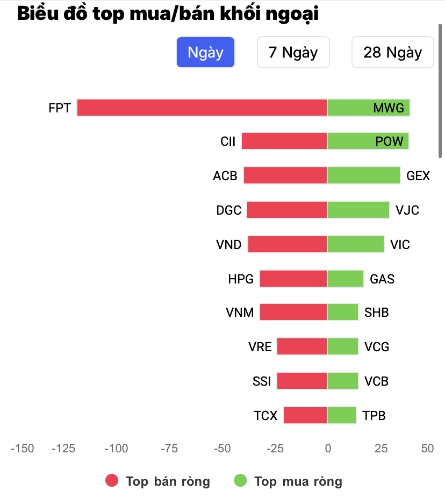The width and height of the screenshot is (445, 504).
Task: Click the green GAS bar
Action: click(346, 279)
